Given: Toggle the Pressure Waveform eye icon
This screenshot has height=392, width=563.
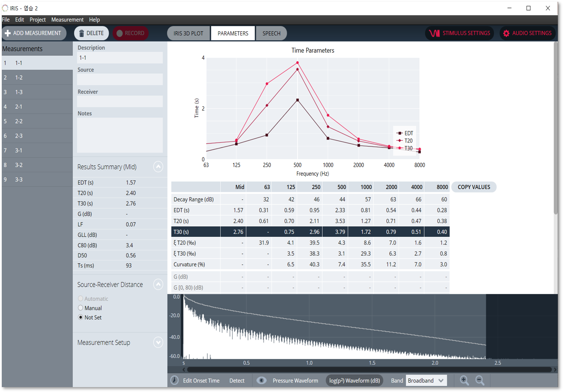Looking at the screenshot, I should click(261, 380).
